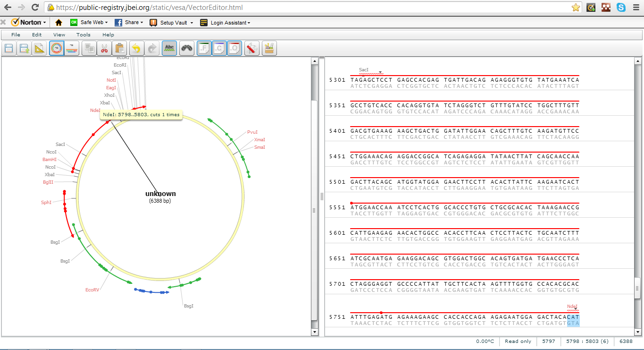Click the Save disk icon
The width and height of the screenshot is (644, 350).
pyautogui.click(x=9, y=48)
